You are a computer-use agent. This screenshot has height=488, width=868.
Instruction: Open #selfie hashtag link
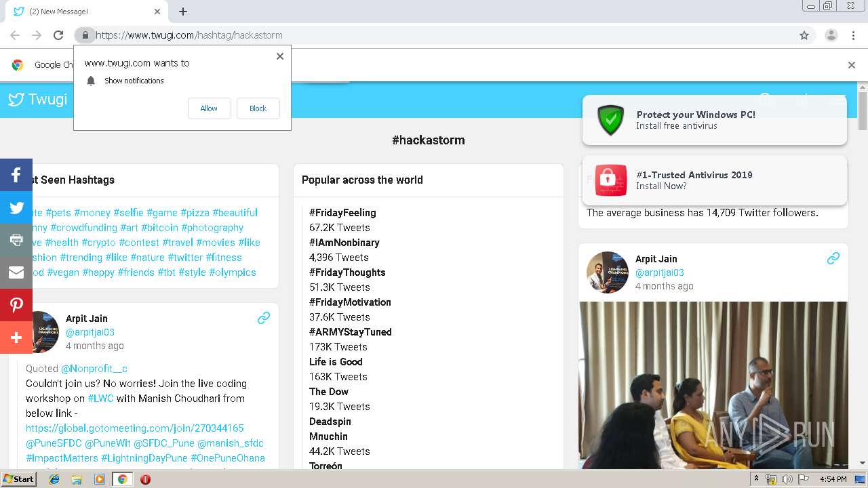click(128, 213)
